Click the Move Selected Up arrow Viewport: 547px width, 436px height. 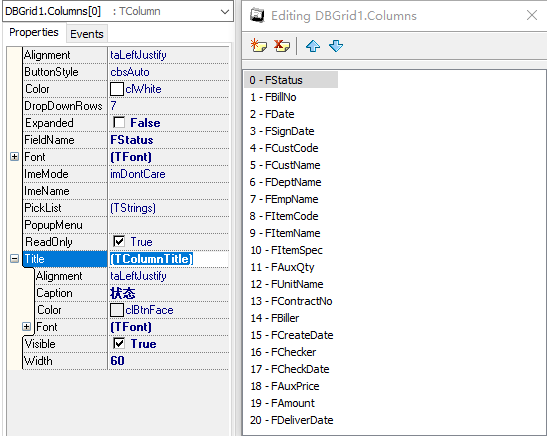[313, 46]
